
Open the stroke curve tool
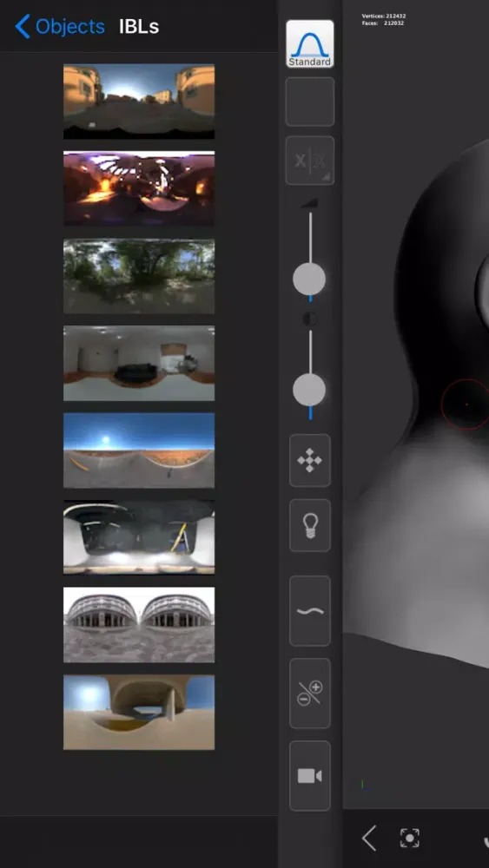tap(309, 610)
